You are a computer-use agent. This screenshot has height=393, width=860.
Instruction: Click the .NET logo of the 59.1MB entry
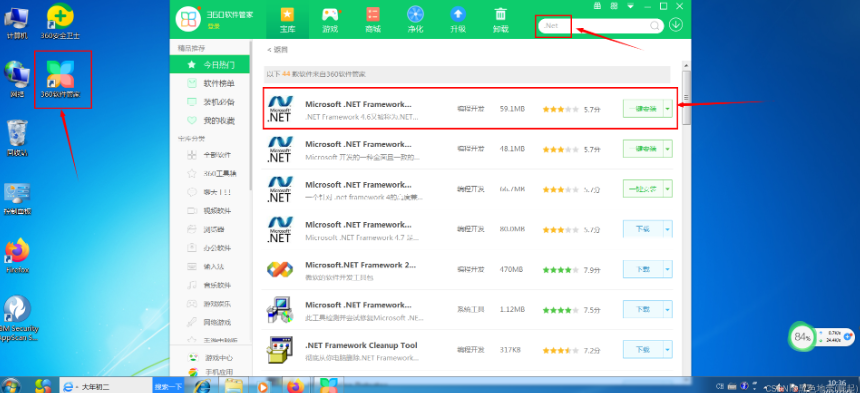(279, 109)
